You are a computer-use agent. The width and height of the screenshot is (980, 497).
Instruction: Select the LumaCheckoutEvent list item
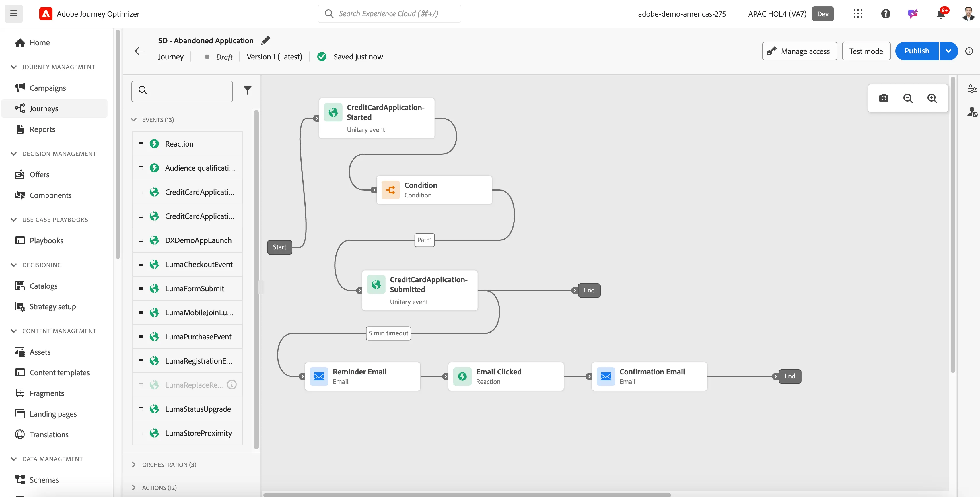point(187,265)
